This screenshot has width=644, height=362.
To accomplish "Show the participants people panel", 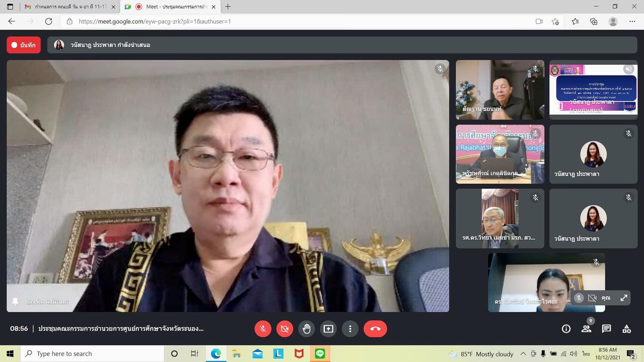I will tap(586, 329).
